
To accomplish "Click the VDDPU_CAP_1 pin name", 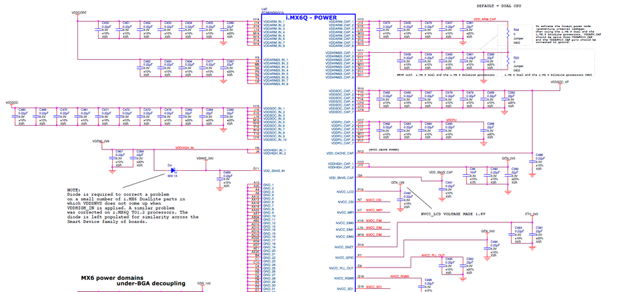I will [342, 122].
